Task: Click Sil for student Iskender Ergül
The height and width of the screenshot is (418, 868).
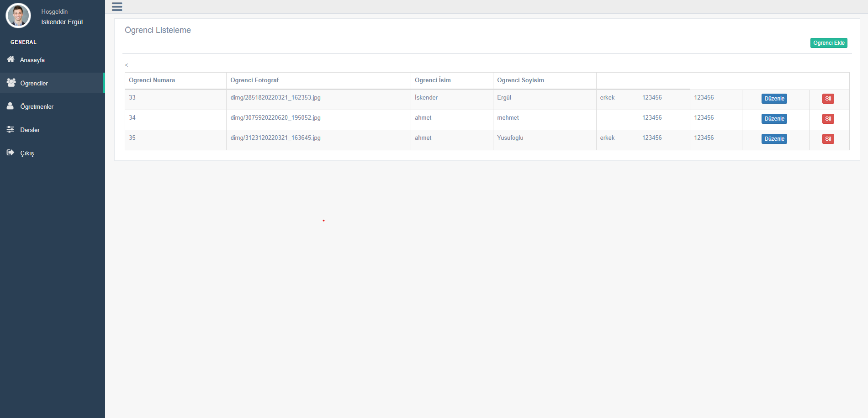Action: 828,99
